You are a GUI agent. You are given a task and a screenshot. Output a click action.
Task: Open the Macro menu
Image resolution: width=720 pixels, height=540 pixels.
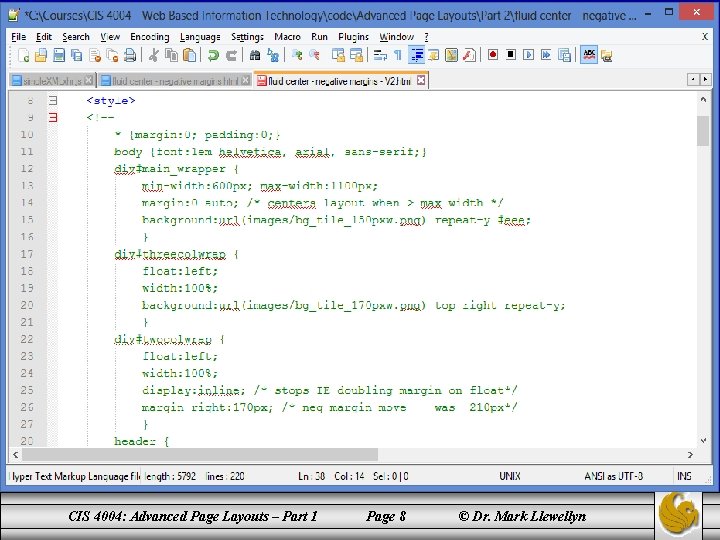click(287, 37)
